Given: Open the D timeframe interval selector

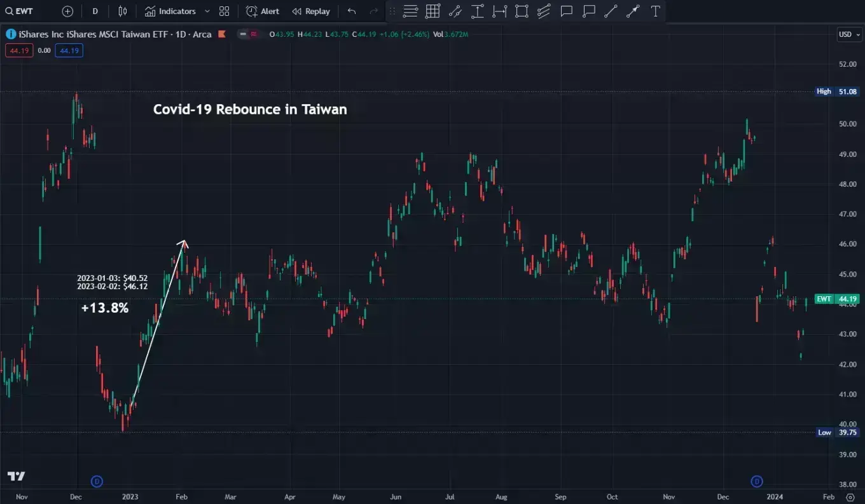Looking at the screenshot, I should coord(95,11).
